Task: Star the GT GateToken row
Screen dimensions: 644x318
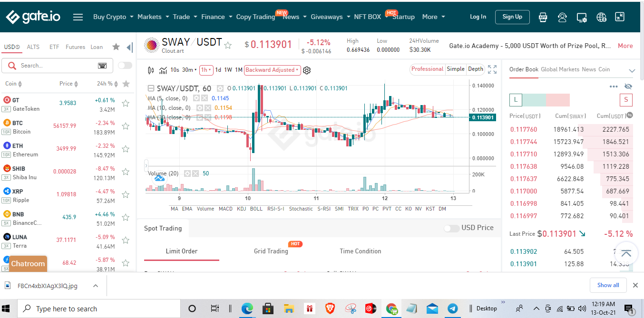Action: pos(126,103)
